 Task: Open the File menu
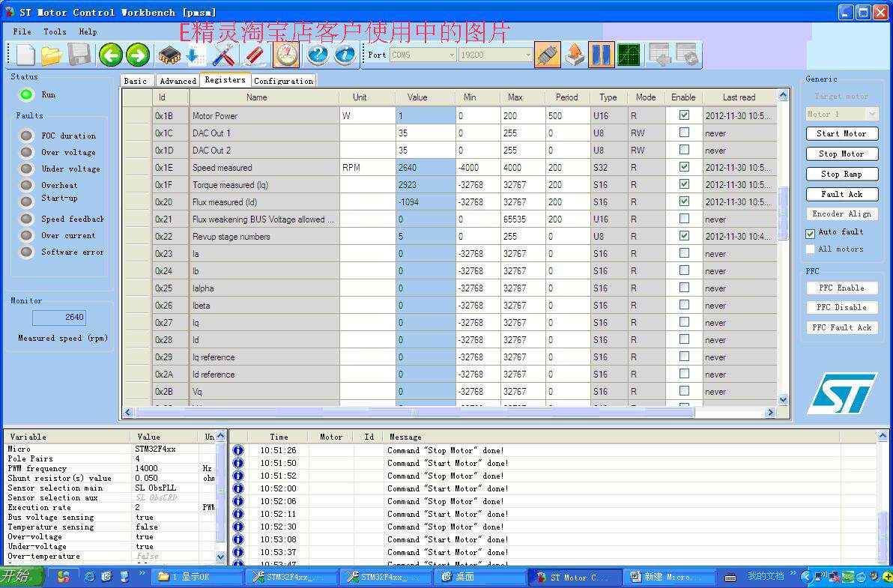[22, 32]
